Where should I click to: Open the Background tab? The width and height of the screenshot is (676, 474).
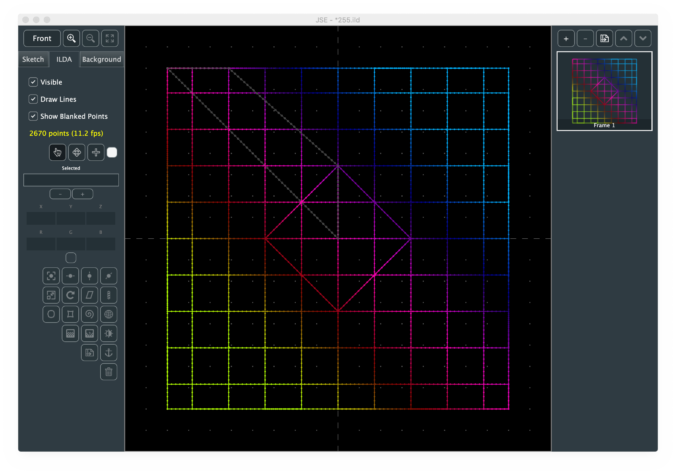101,60
